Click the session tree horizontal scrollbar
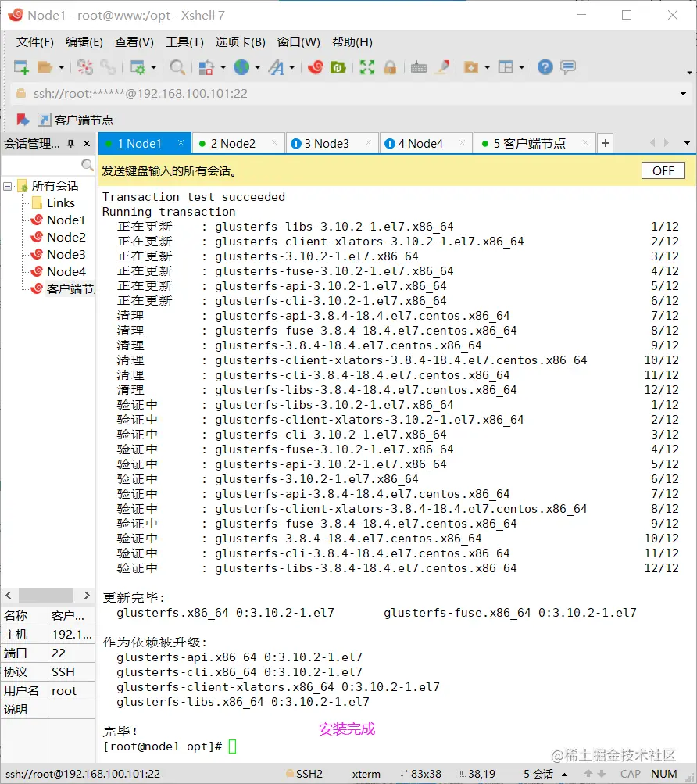This screenshot has width=697, height=784. click(x=45, y=595)
